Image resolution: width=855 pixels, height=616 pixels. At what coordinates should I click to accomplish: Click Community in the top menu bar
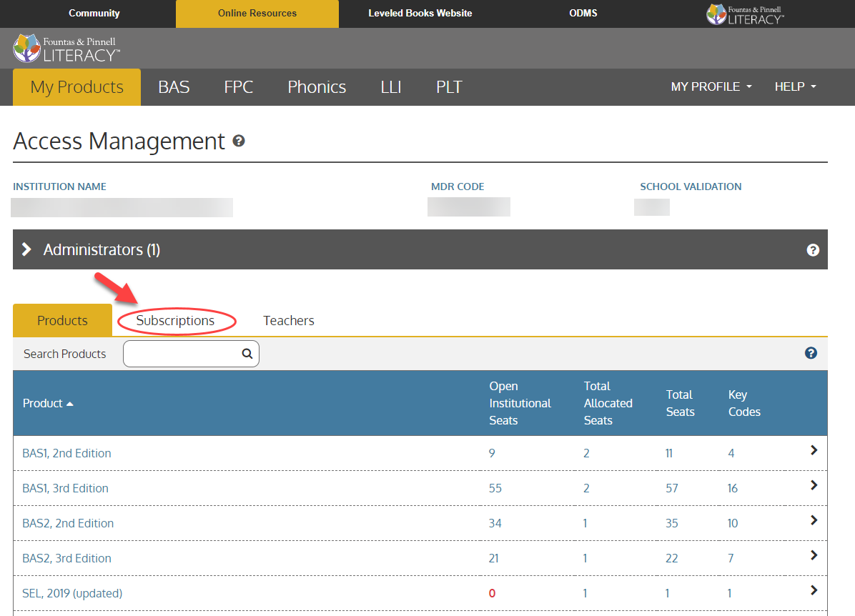point(94,13)
